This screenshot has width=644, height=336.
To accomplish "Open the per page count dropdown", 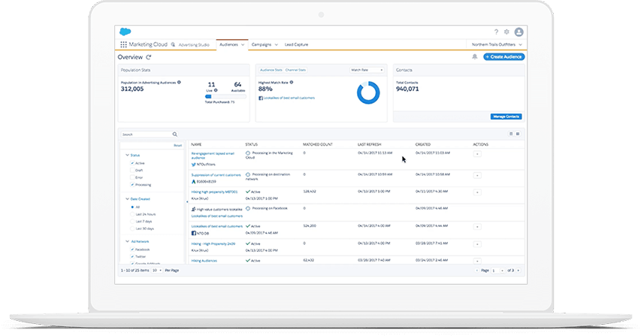I will click(157, 271).
